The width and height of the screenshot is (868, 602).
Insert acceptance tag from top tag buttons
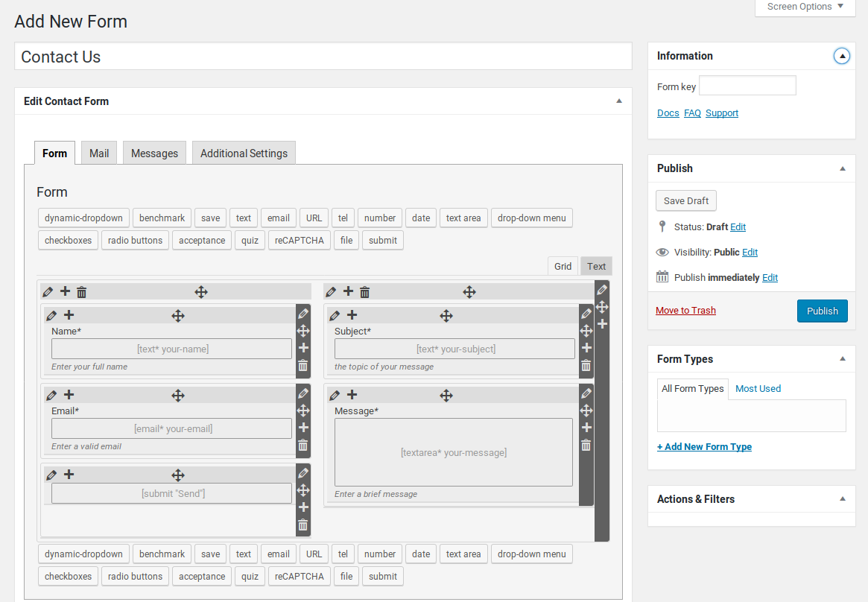[201, 240]
